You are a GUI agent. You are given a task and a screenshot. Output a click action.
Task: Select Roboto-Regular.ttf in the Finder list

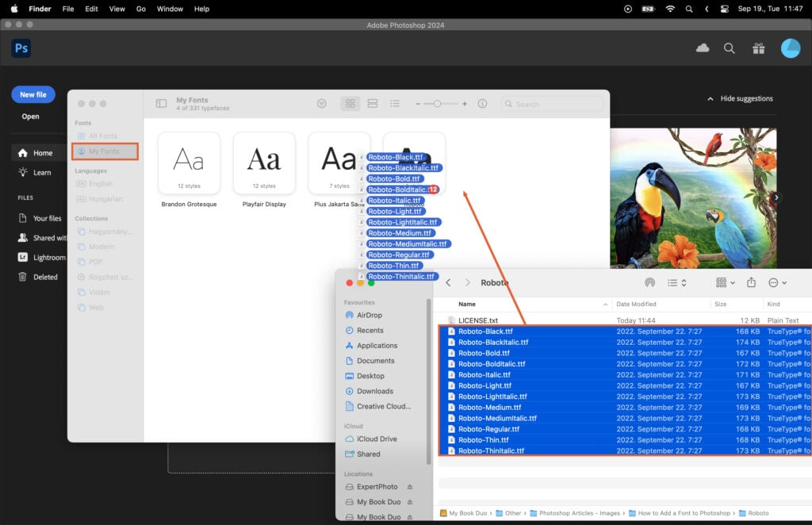point(489,428)
